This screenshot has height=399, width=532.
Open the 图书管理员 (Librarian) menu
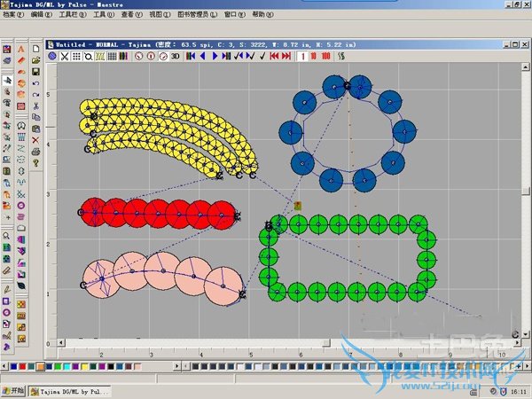point(197,14)
